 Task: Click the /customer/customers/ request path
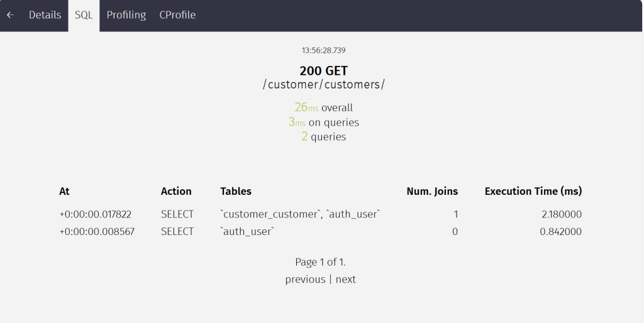(x=323, y=85)
